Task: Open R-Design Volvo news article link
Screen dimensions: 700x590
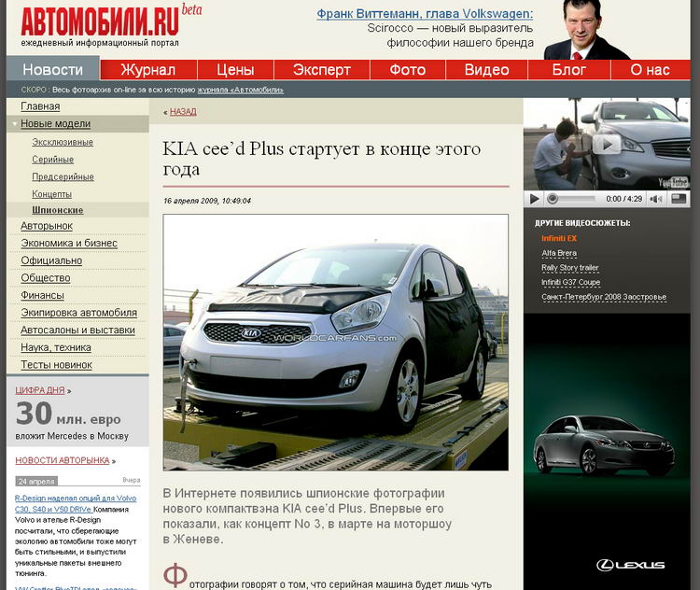Action: point(76,503)
